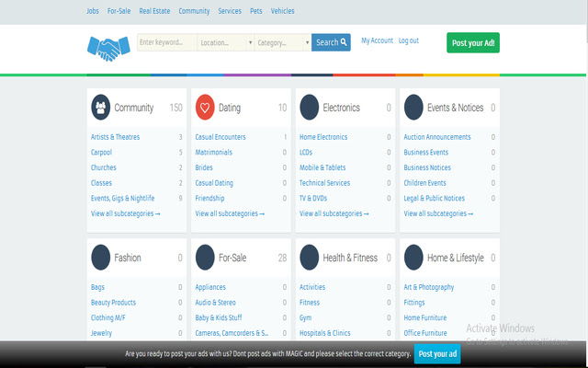Open the Audio & Stereo subcategory
This screenshot has width=588, height=368.
(x=215, y=303)
